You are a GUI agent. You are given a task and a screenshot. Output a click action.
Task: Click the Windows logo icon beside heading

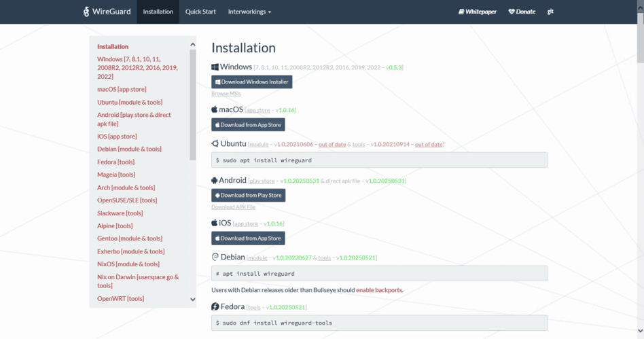tap(215, 67)
